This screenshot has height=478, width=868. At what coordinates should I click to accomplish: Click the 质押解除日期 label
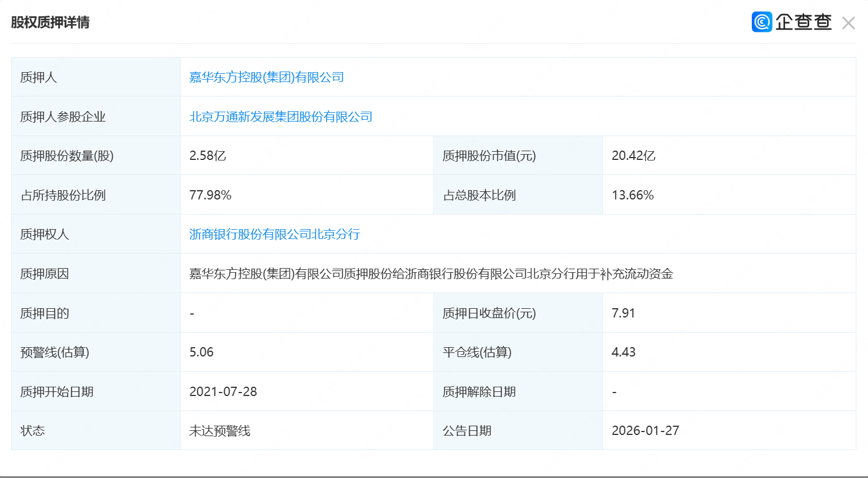click(x=479, y=392)
